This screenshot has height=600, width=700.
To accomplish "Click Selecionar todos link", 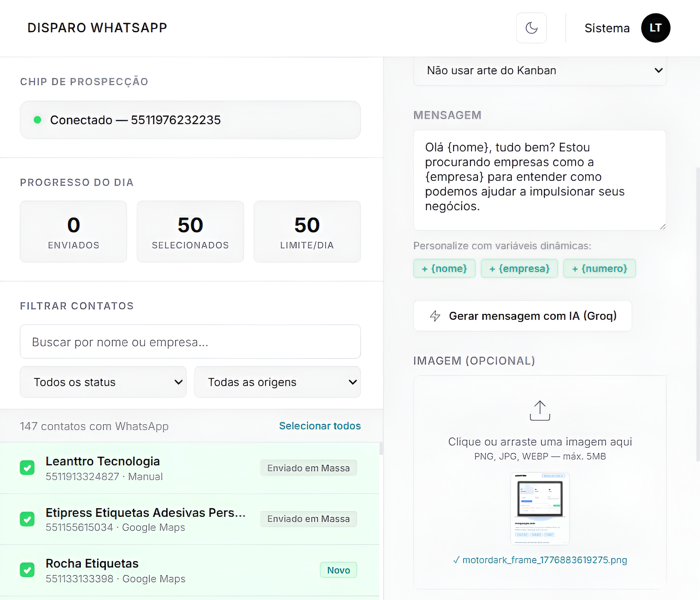I will coord(320,426).
